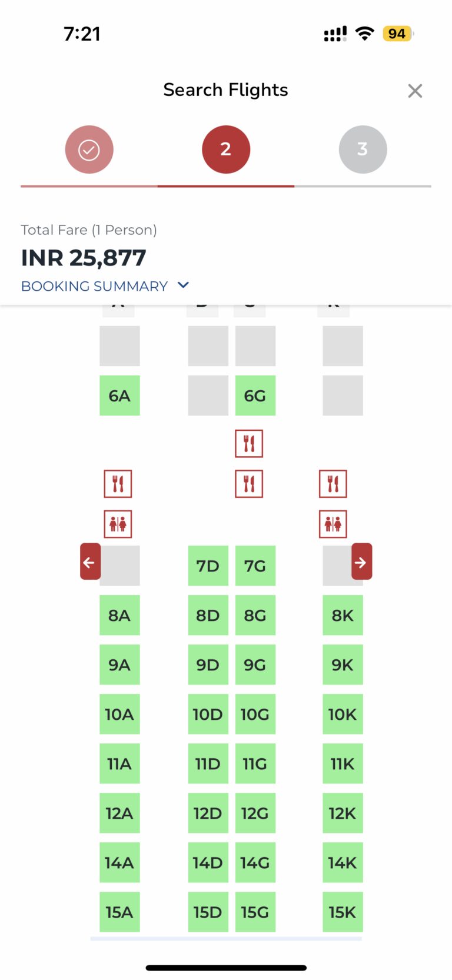Open step 2 of the booking flow

[226, 149]
